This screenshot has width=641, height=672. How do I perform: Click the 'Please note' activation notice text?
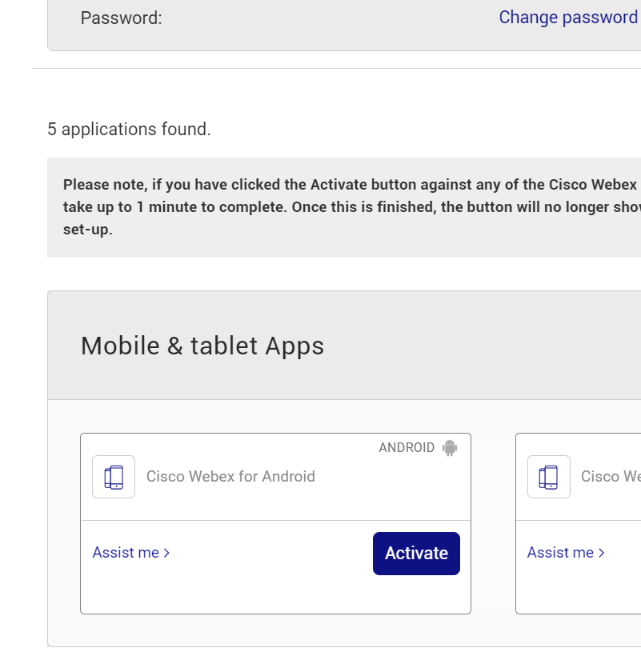tap(351, 207)
